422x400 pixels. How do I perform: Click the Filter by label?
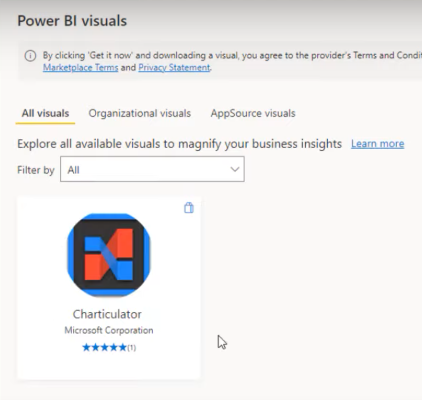(36, 170)
